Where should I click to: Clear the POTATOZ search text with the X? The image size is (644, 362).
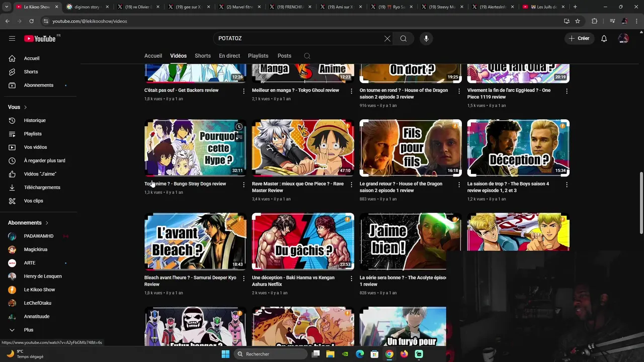[387, 38]
